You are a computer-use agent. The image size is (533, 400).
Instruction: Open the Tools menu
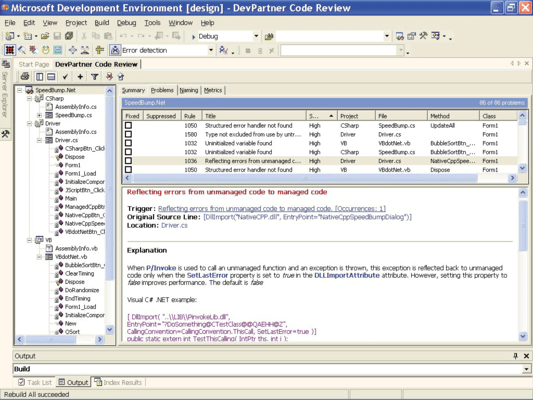[x=152, y=23]
